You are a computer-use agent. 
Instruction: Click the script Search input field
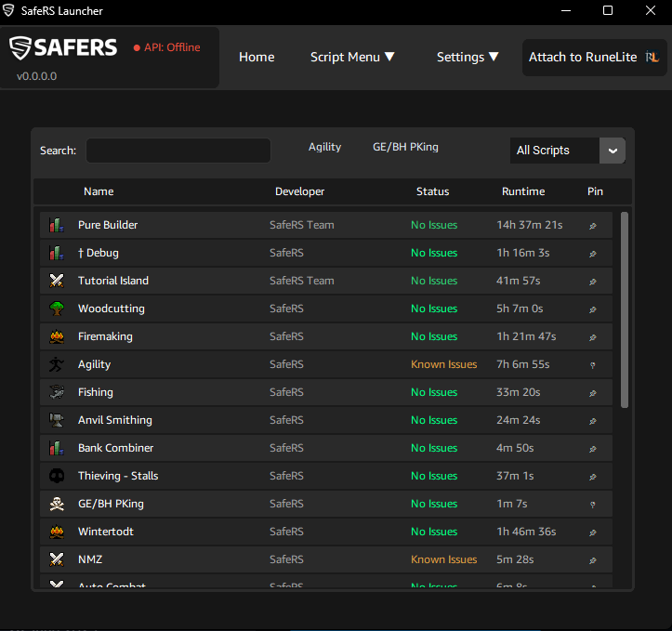(178, 151)
